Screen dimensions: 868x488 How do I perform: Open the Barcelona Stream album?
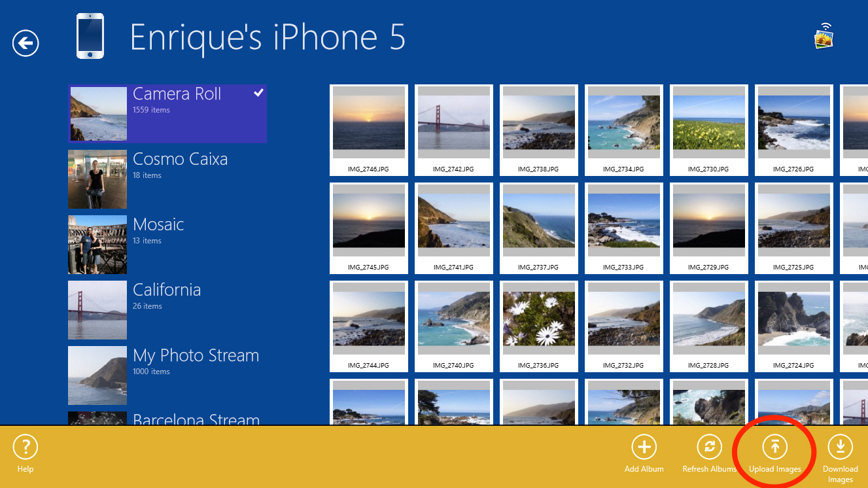(167, 419)
